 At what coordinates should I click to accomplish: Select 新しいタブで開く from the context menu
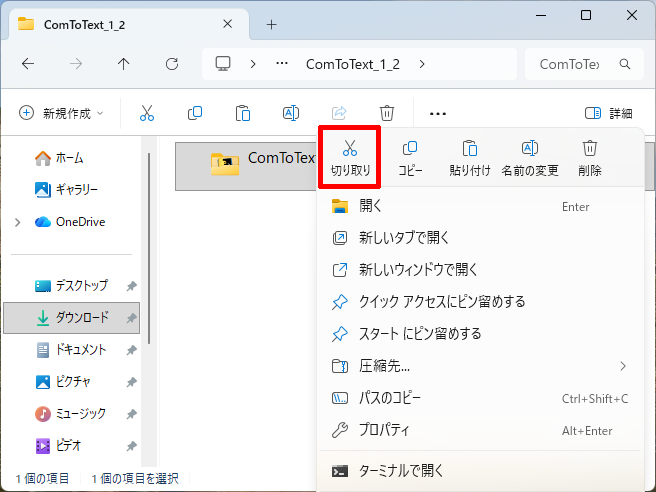[x=404, y=237]
